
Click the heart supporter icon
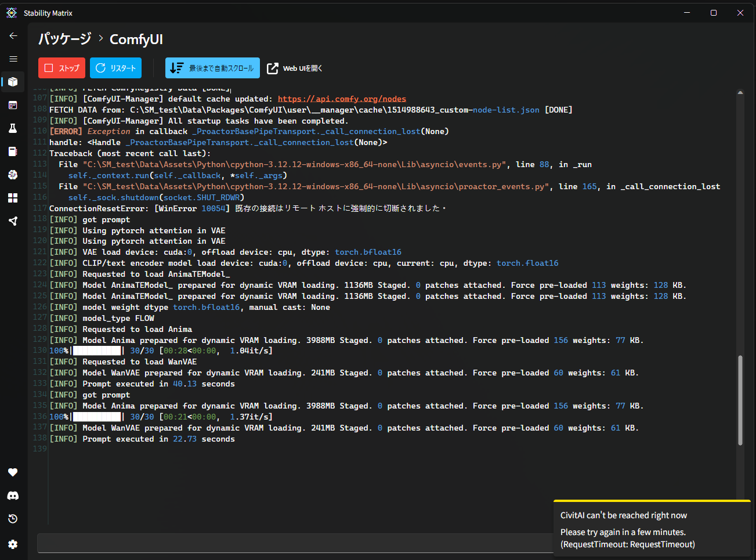click(x=13, y=472)
